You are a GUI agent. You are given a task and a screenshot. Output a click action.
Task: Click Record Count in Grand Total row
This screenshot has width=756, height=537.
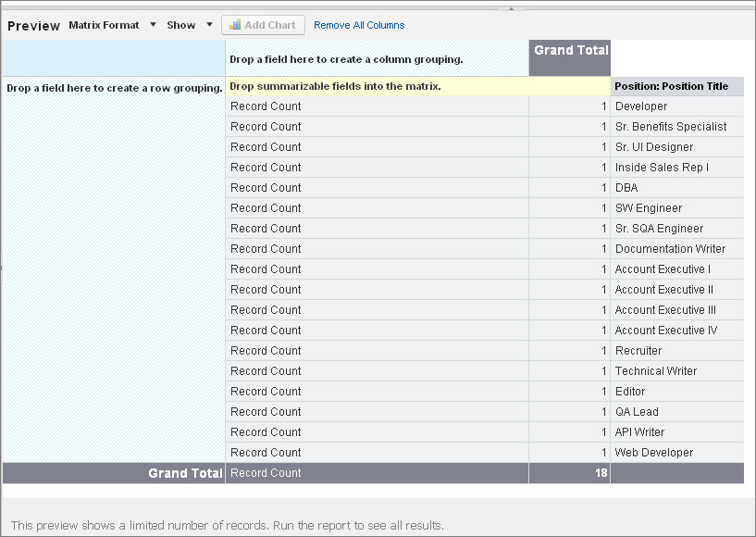pos(266,473)
